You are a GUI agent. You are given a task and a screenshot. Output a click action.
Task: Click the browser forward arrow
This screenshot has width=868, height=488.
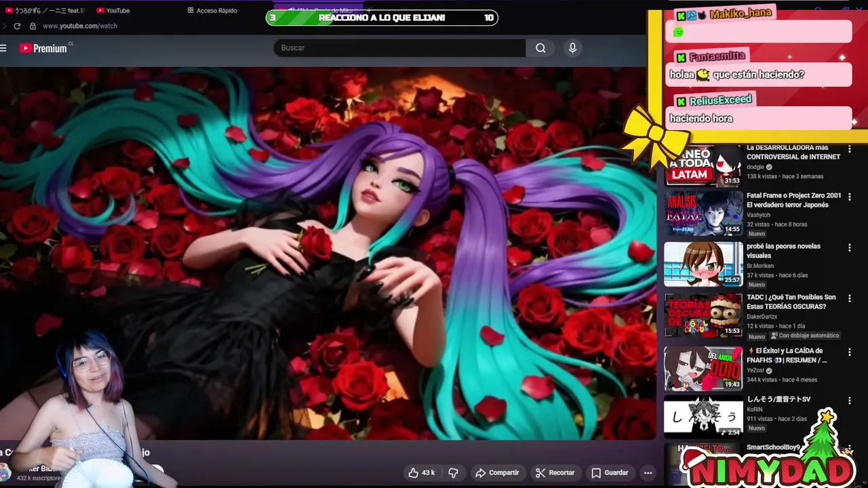[3, 26]
